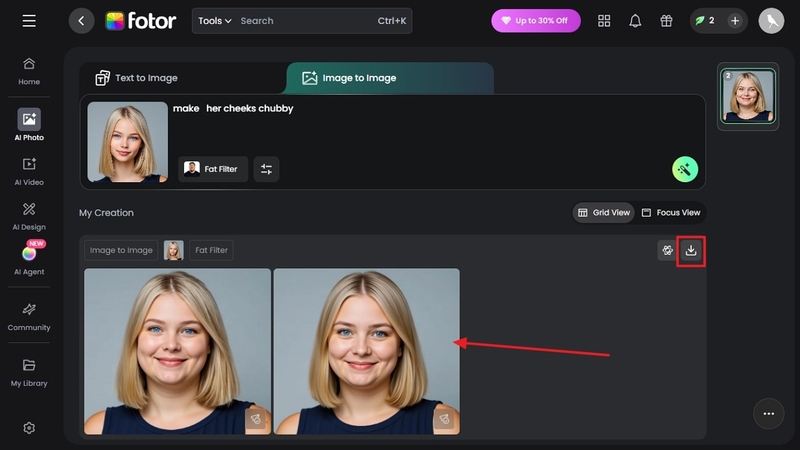Open the image adjustment settings sliders icon
The width and height of the screenshot is (800, 450).
tap(266, 169)
